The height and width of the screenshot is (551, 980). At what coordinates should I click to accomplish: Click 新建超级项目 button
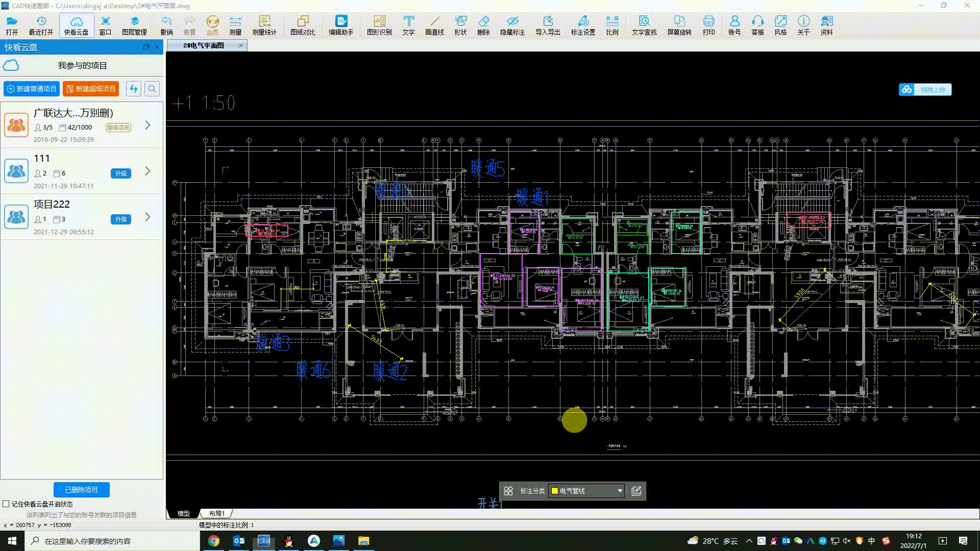[91, 89]
